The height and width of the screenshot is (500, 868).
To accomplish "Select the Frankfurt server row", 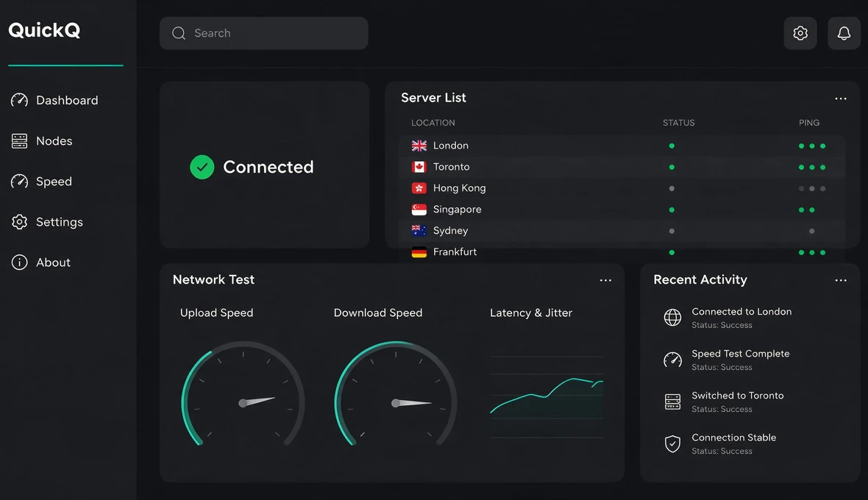I will (x=622, y=252).
